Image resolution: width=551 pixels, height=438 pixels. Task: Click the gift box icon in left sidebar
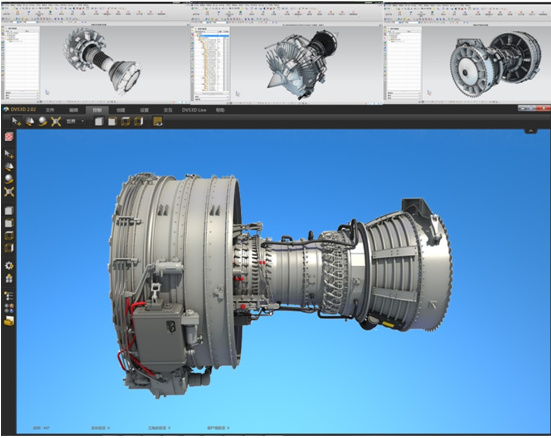click(9, 278)
